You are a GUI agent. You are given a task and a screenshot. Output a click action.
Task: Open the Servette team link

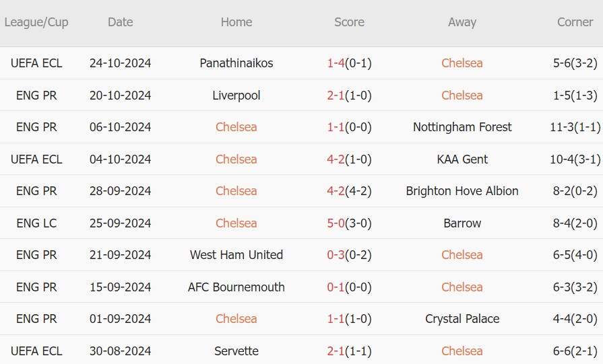(236, 351)
